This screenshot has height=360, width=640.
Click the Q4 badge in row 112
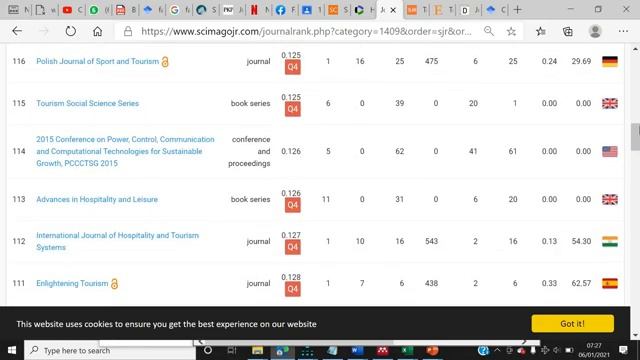(x=292, y=247)
